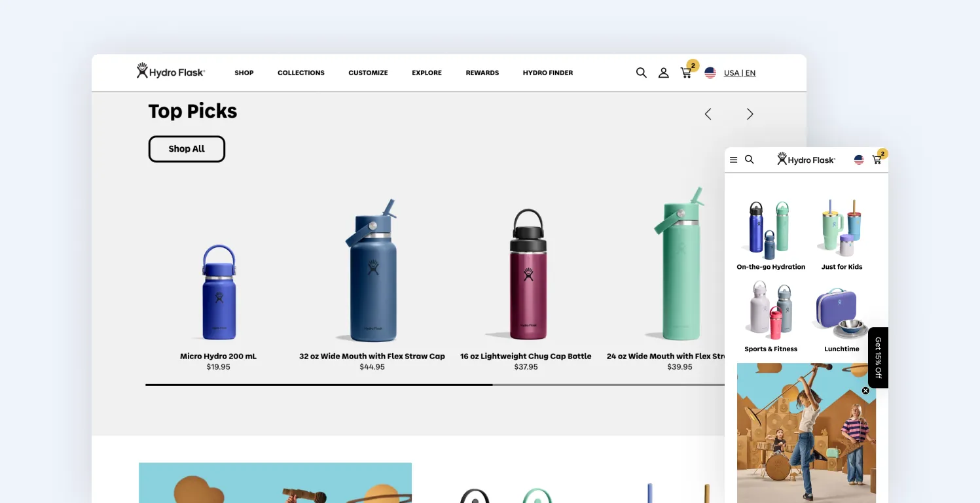This screenshot has width=980, height=503.
Task: Open the COLLECTIONS menu
Action: click(x=301, y=73)
